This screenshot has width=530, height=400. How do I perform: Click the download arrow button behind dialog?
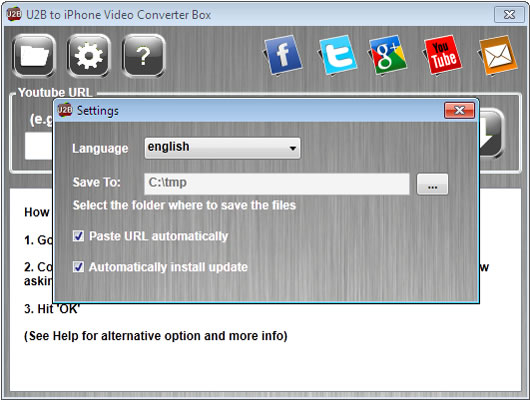coord(491,134)
